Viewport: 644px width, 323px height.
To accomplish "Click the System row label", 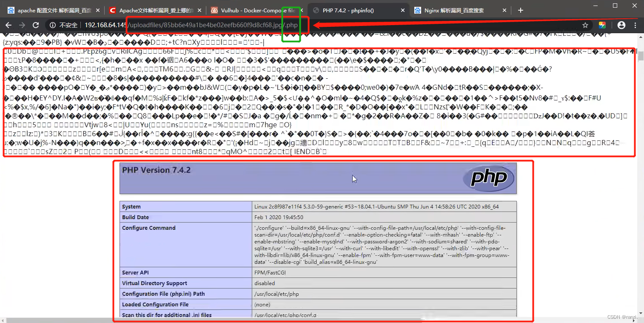I will point(131,207).
